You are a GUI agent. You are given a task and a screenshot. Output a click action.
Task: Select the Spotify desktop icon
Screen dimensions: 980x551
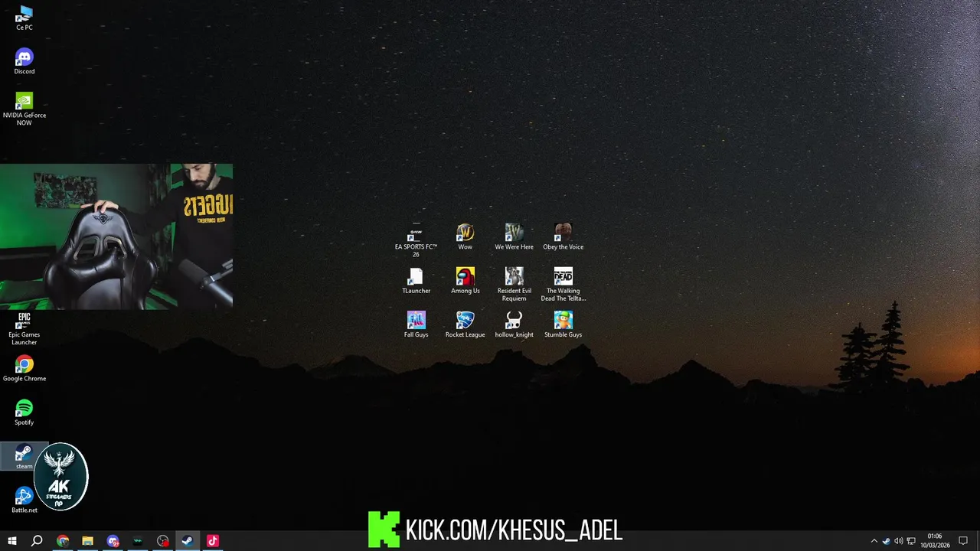24,412
